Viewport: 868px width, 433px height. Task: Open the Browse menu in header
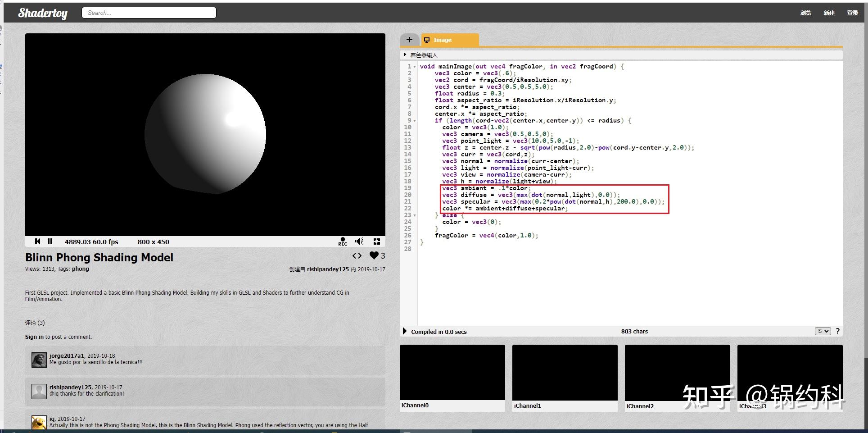[805, 13]
